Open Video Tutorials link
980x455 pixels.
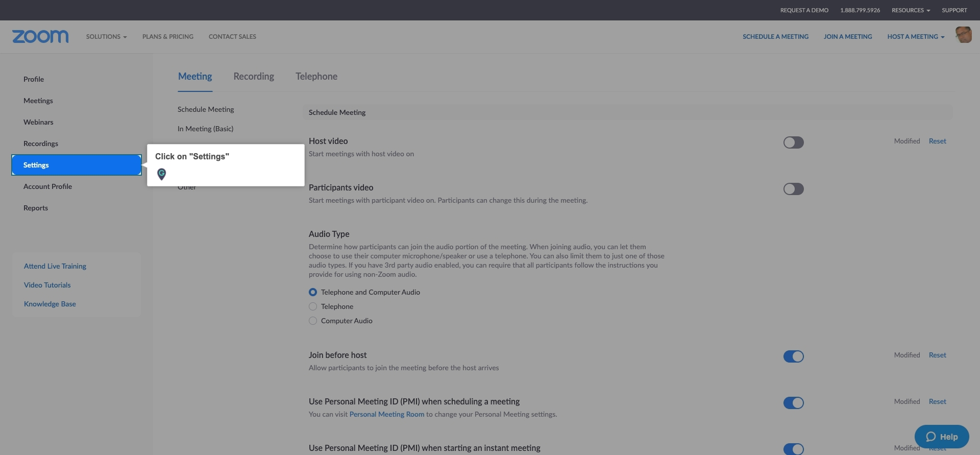pyautogui.click(x=47, y=285)
